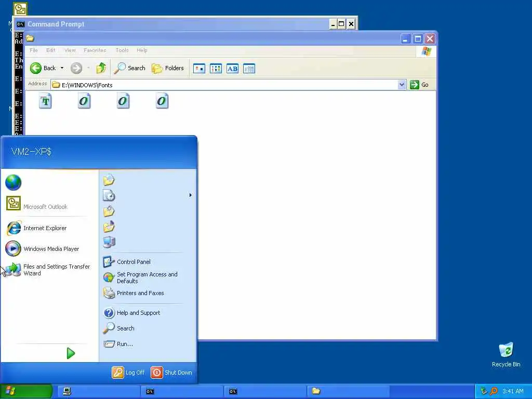Open Search pane from the Explorer toolbar
This screenshot has height=399, width=532.
(129, 68)
